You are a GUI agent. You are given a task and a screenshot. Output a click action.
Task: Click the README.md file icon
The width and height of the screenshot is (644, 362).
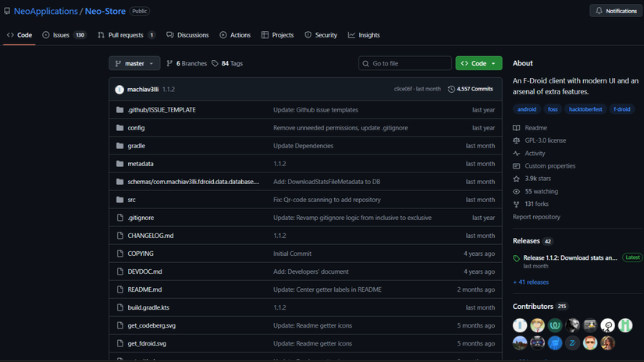[x=120, y=289]
